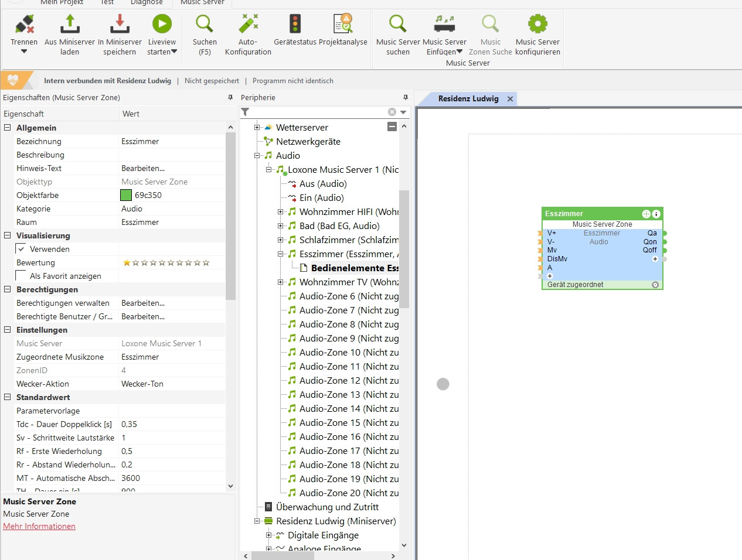Viewport: 742px width, 560px height.
Task: Expand the Wetterserver tree node
Action: click(x=257, y=128)
